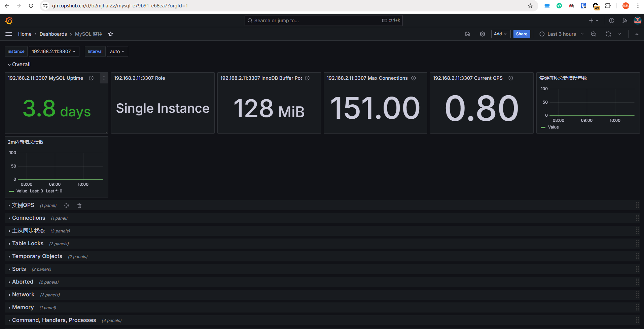Viewport: 644px width, 329px height.
Task: Click the plus new-item menu
Action: coord(594,21)
